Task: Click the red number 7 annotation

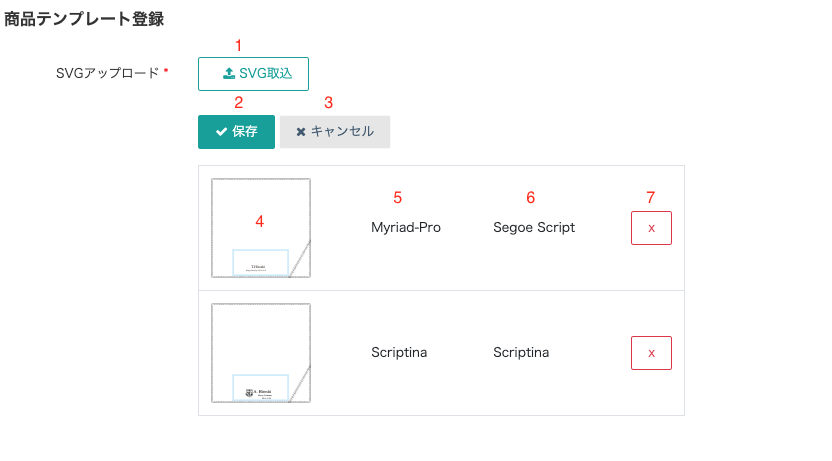Action: (651, 198)
